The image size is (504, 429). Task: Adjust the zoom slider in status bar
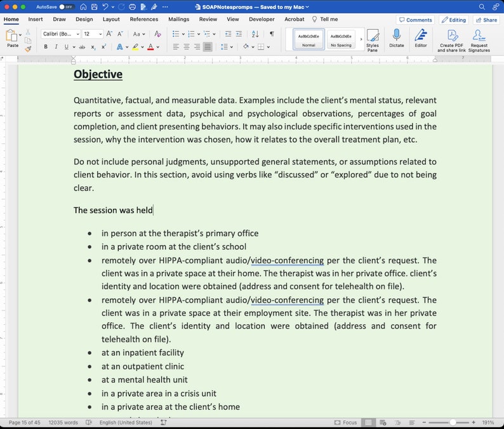point(449,423)
